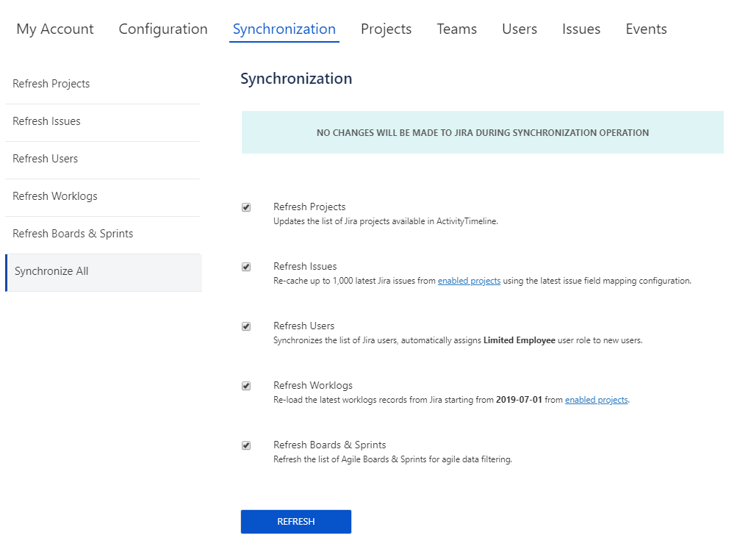Choose Refresh Issues from the sidebar

tap(47, 121)
